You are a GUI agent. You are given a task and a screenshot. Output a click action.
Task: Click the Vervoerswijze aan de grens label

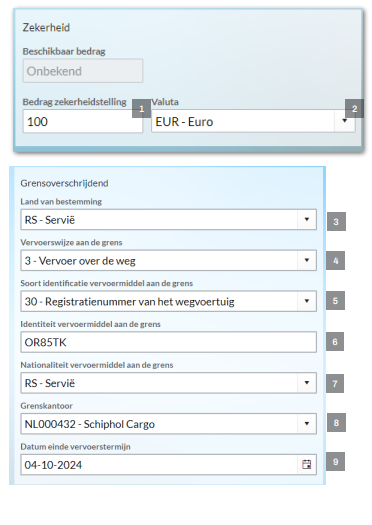[x=71, y=242]
